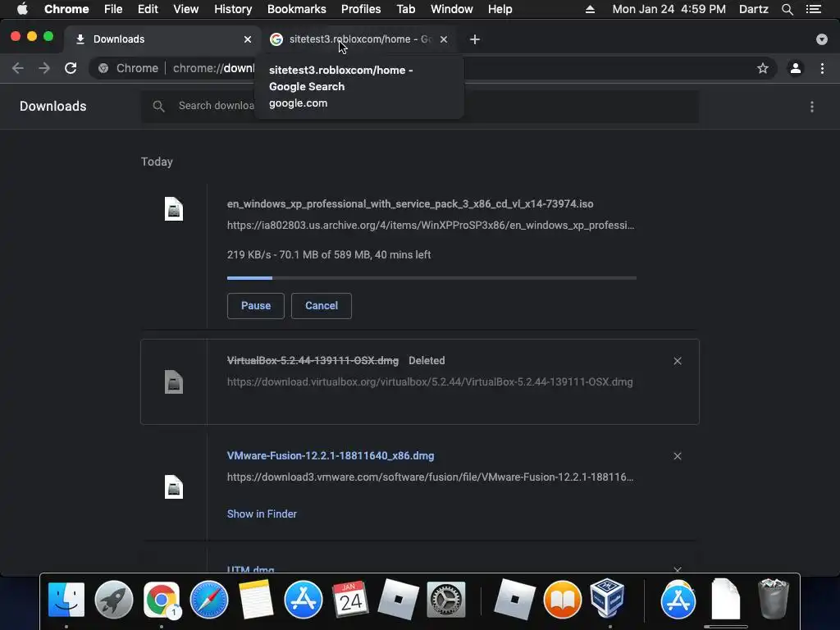Open the History menu
Screen dimensions: 840x630
coord(233,9)
